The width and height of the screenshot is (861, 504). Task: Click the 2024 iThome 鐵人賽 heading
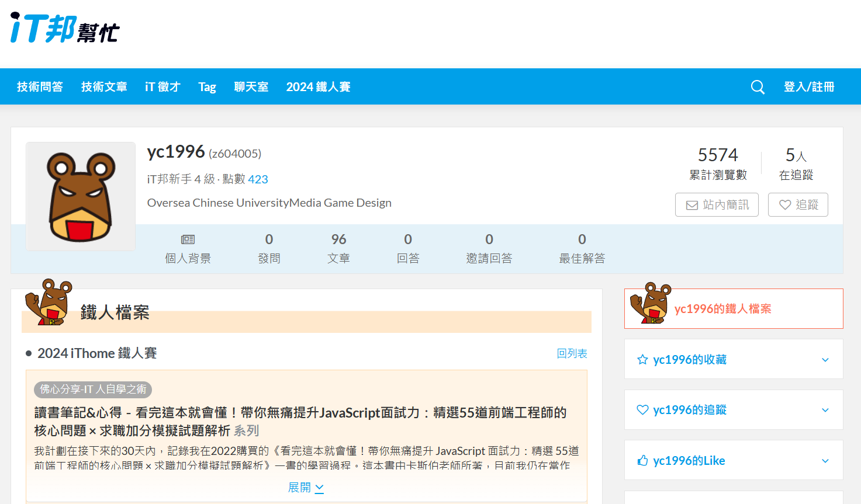tap(97, 353)
